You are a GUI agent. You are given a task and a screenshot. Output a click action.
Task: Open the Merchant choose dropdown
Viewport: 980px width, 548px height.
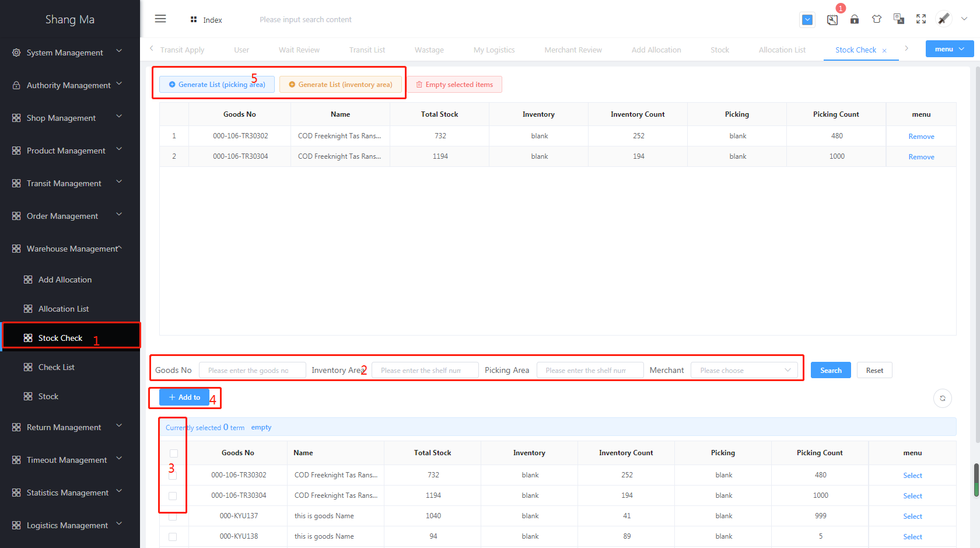(744, 370)
